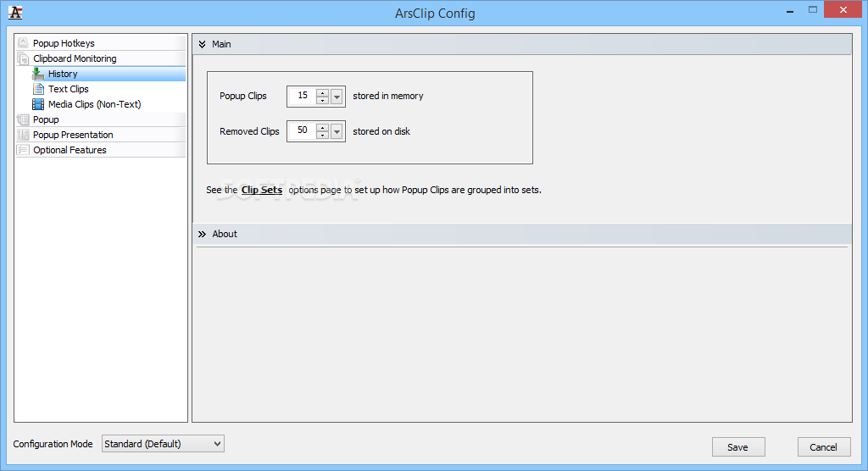The height and width of the screenshot is (471, 868).
Task: Click the ArsClip app icon in the title bar
Action: click(15, 13)
